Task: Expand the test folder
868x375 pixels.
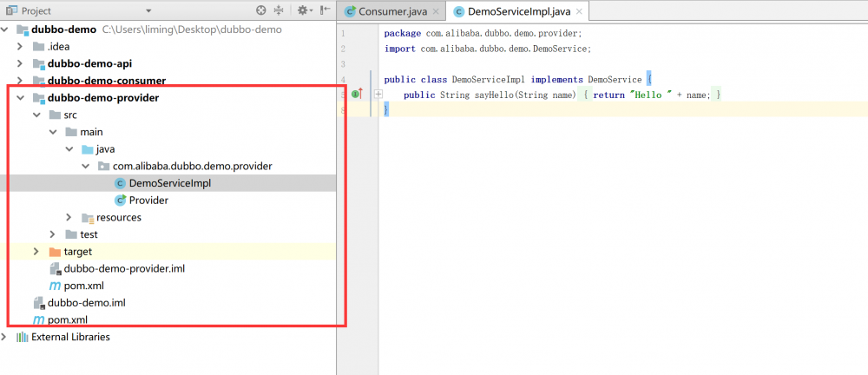Action: [x=53, y=234]
